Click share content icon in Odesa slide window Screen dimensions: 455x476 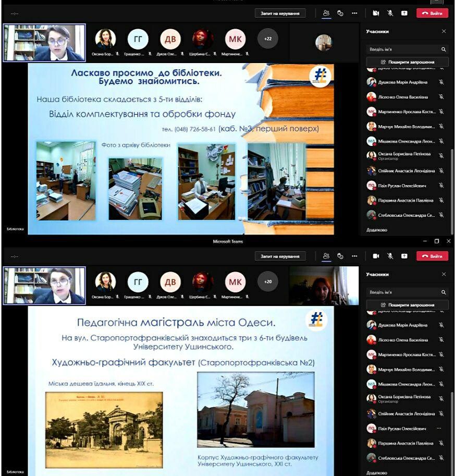[x=404, y=256]
